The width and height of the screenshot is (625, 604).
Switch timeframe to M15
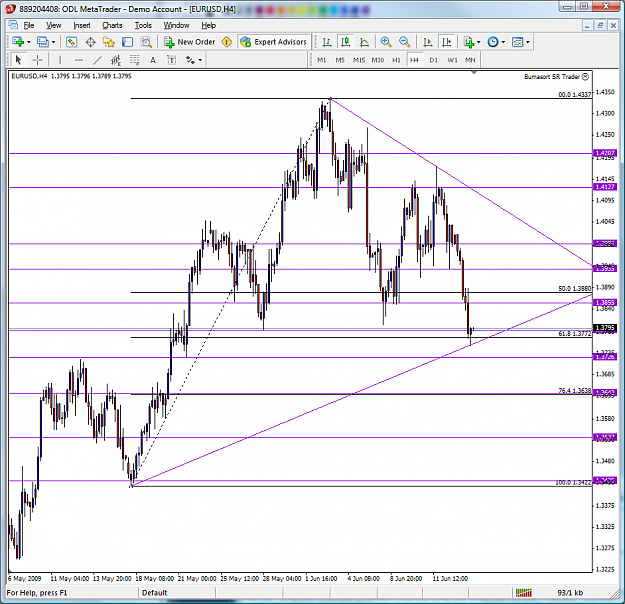click(359, 60)
